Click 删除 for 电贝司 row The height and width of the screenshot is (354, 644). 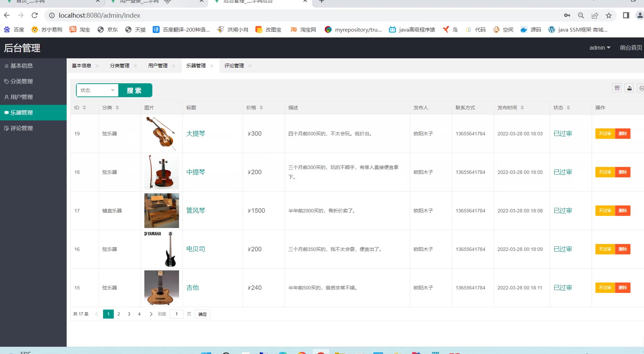(623, 249)
